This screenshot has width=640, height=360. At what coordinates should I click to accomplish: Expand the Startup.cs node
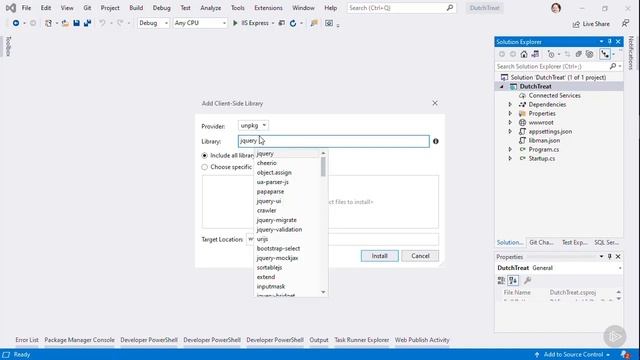(510, 158)
